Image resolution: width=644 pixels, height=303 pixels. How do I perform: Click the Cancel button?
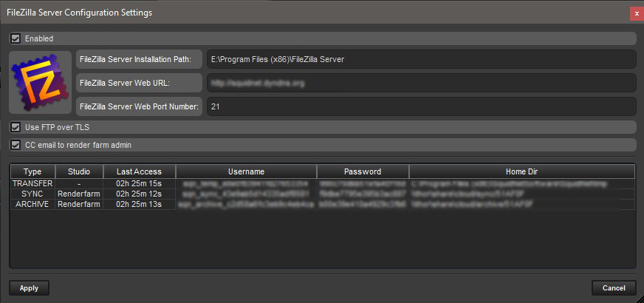(x=614, y=288)
